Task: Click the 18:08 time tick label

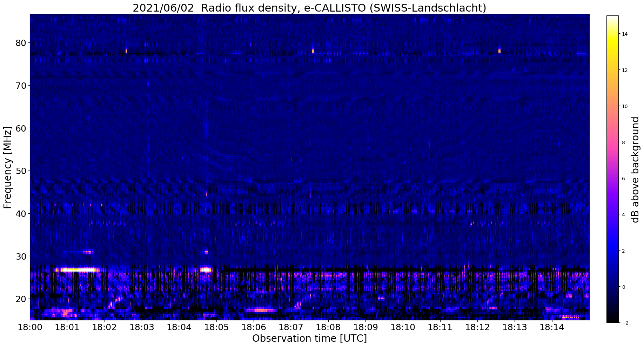Action: coord(328,327)
